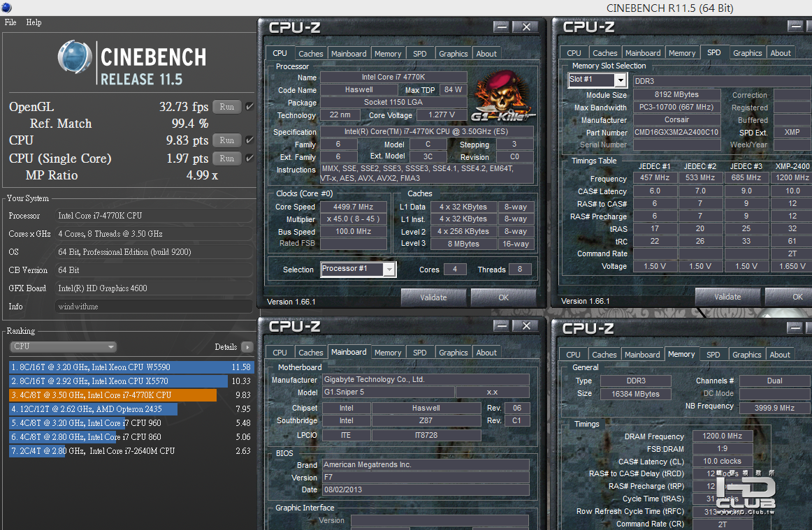Select the Xeon X5570 ranking bar

click(x=119, y=381)
